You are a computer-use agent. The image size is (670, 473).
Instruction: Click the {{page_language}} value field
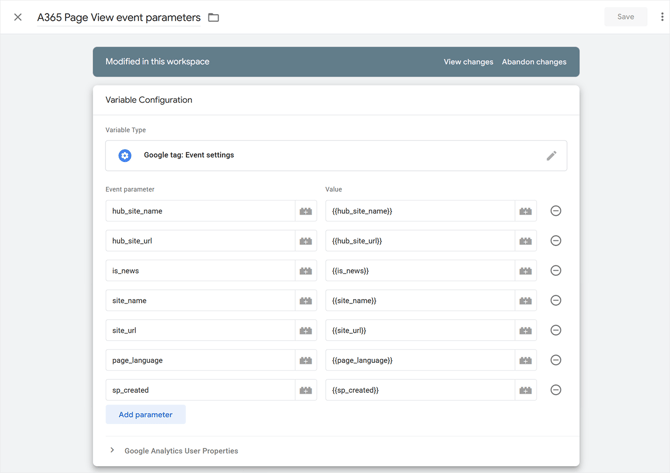click(420, 361)
